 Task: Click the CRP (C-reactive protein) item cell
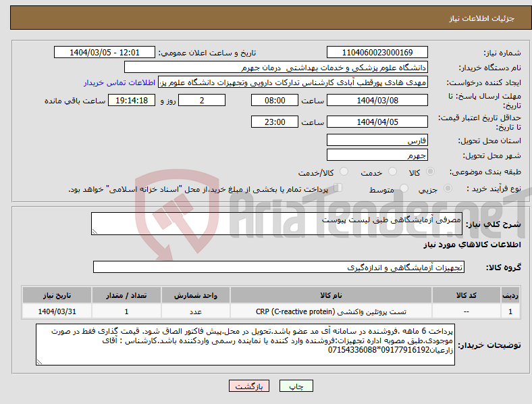click(331, 311)
